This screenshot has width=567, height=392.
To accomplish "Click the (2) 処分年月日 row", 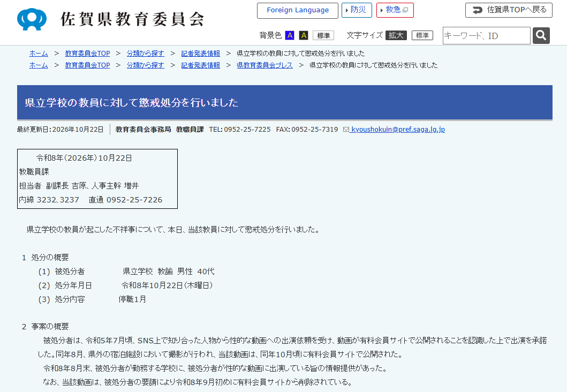I will 125,285.
